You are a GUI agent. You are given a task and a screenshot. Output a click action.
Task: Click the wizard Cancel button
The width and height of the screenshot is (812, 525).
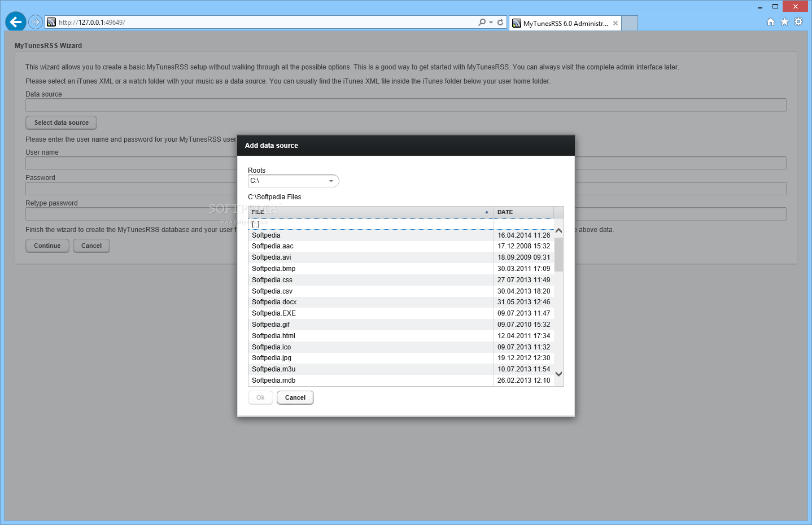91,246
